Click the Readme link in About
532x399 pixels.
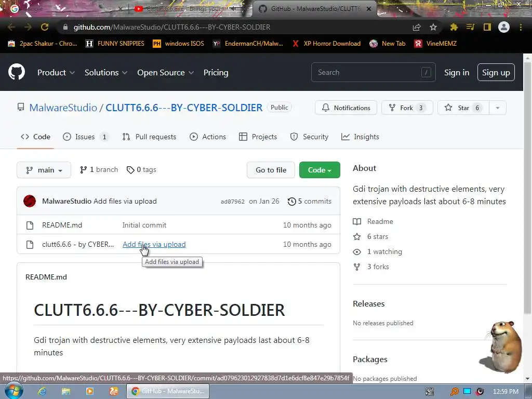point(373,221)
